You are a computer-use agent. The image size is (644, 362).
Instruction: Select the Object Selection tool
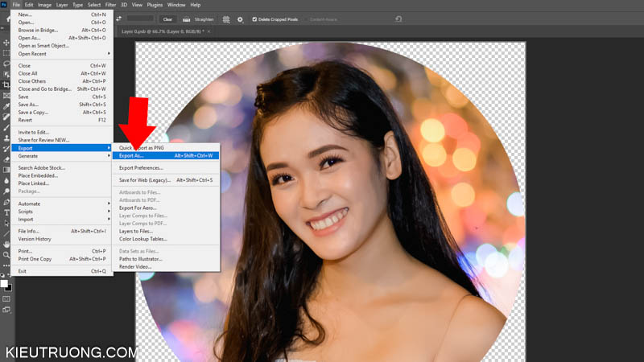click(6, 74)
